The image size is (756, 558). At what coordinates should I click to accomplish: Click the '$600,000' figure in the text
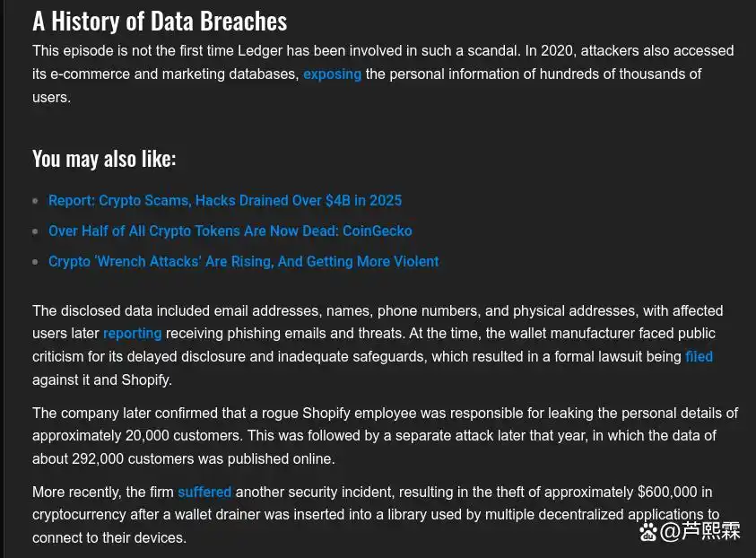pos(667,492)
